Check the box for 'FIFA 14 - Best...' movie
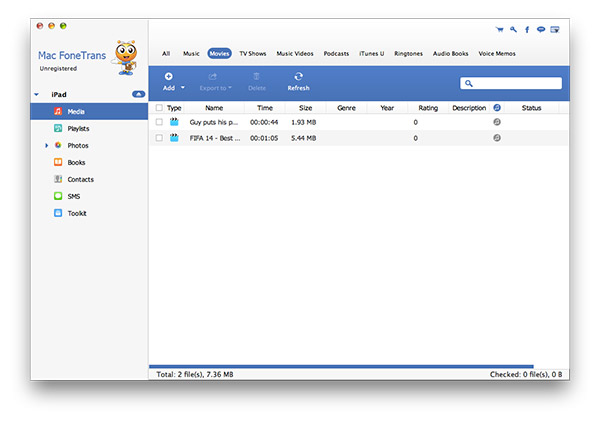 pyautogui.click(x=159, y=138)
